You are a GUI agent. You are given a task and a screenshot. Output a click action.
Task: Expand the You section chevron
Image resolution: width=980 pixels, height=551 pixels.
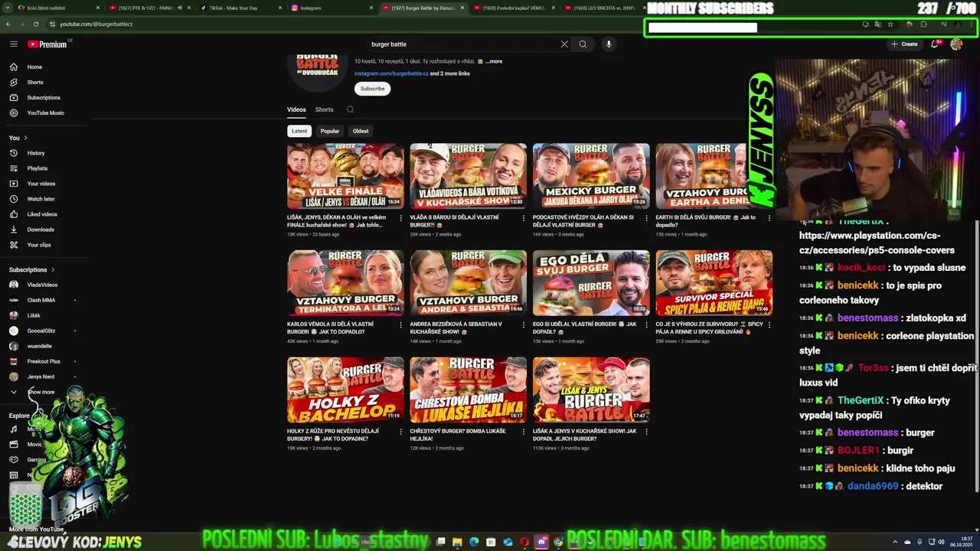click(25, 138)
